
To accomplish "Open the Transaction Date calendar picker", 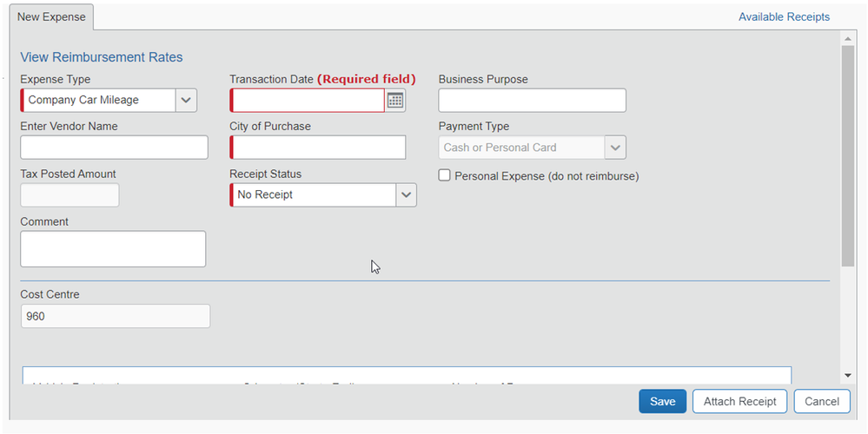I will point(394,100).
